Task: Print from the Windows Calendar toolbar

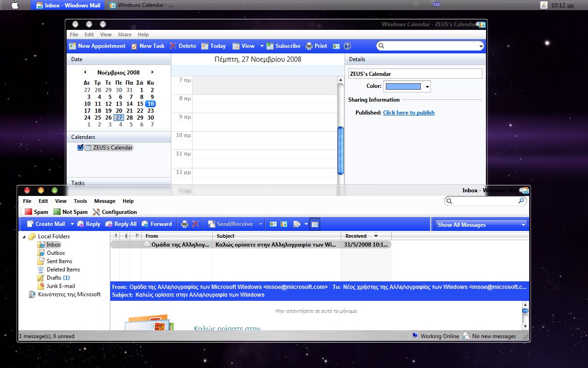Action: (x=317, y=46)
